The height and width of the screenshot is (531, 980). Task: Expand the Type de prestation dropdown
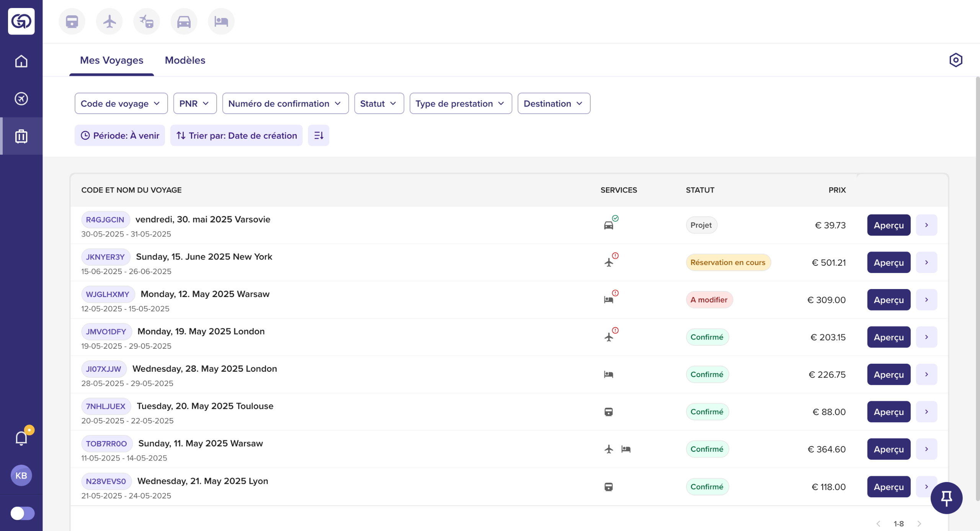pyautogui.click(x=461, y=103)
